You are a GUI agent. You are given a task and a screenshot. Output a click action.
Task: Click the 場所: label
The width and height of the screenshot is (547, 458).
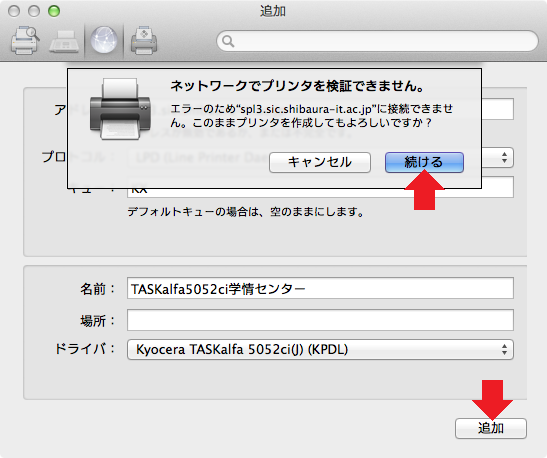97,321
